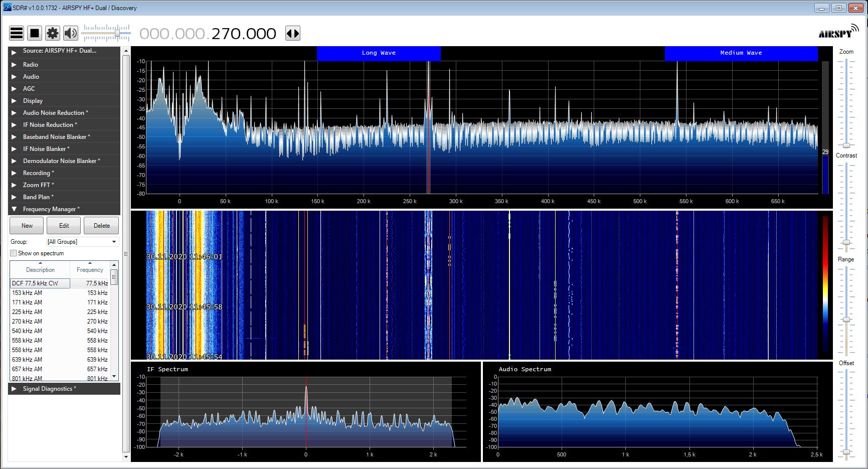Click the waterfall at 11:45:58 timestamp

point(184,307)
